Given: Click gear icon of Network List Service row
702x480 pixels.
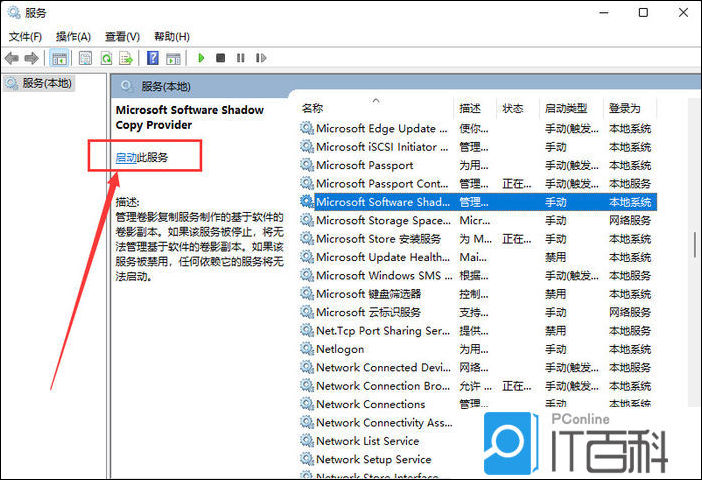Looking at the screenshot, I should click(307, 441).
